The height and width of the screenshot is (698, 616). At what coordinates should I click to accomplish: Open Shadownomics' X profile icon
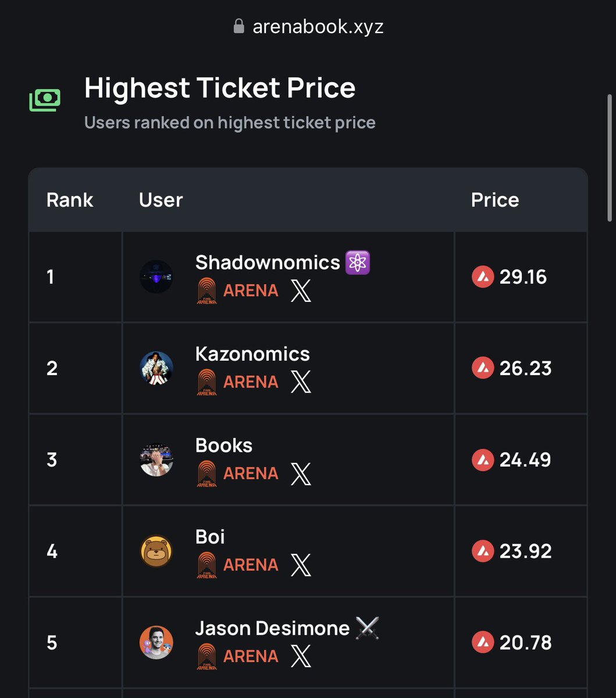point(301,290)
